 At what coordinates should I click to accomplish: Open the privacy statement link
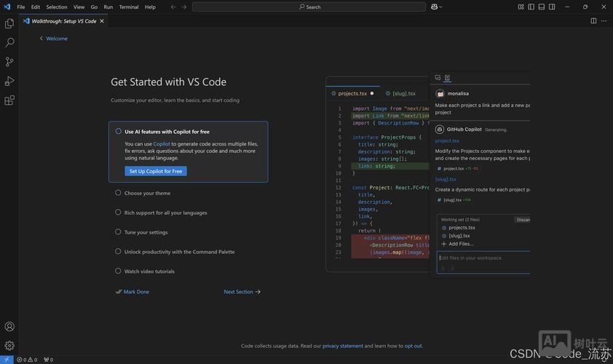click(x=342, y=346)
